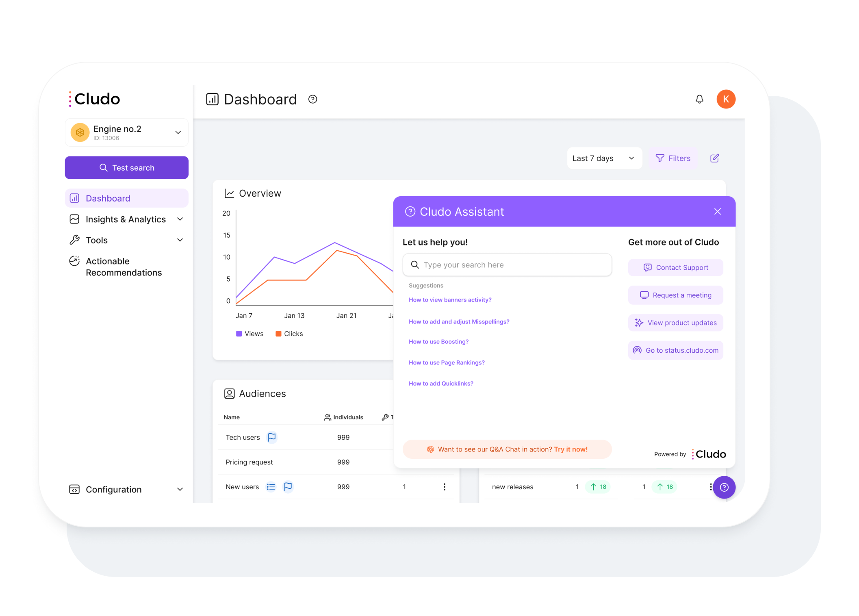Screen dimensions: 859x616
Task: Select the Pricing request row name
Action: [x=249, y=462]
